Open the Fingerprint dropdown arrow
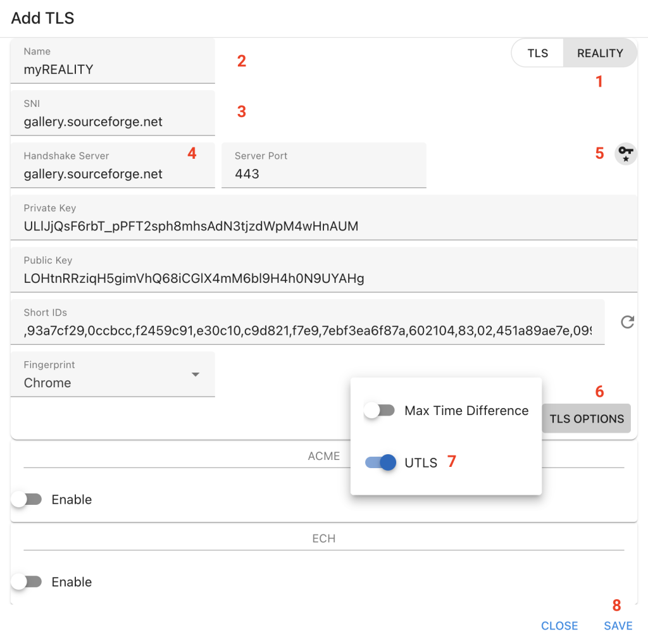 [x=196, y=375]
